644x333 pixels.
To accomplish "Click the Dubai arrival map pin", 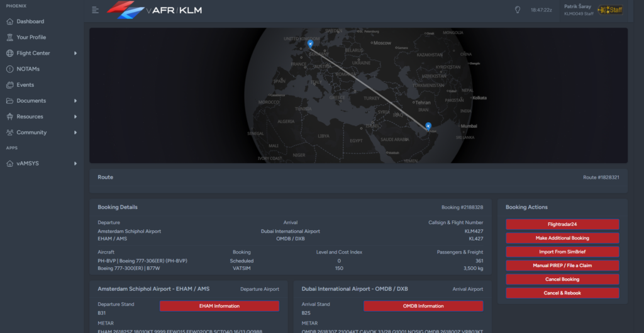I will [428, 126].
